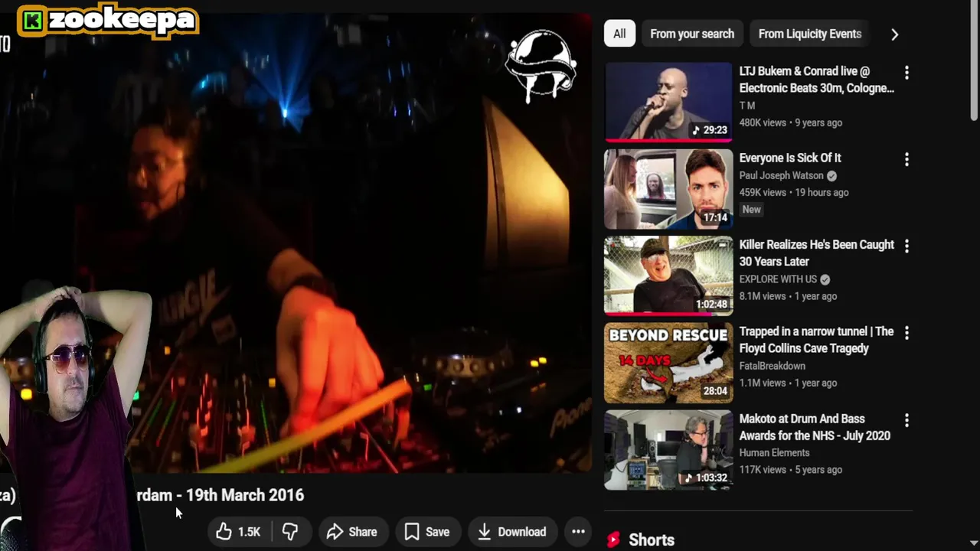This screenshot has width=980, height=551.
Task: Open options for Trapped in a narrow tunnel
Action: point(906,333)
